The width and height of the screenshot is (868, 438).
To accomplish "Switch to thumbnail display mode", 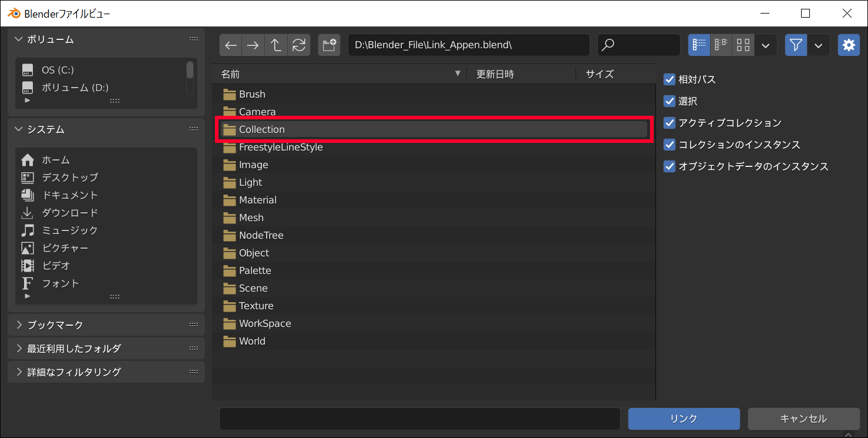I will (x=743, y=45).
